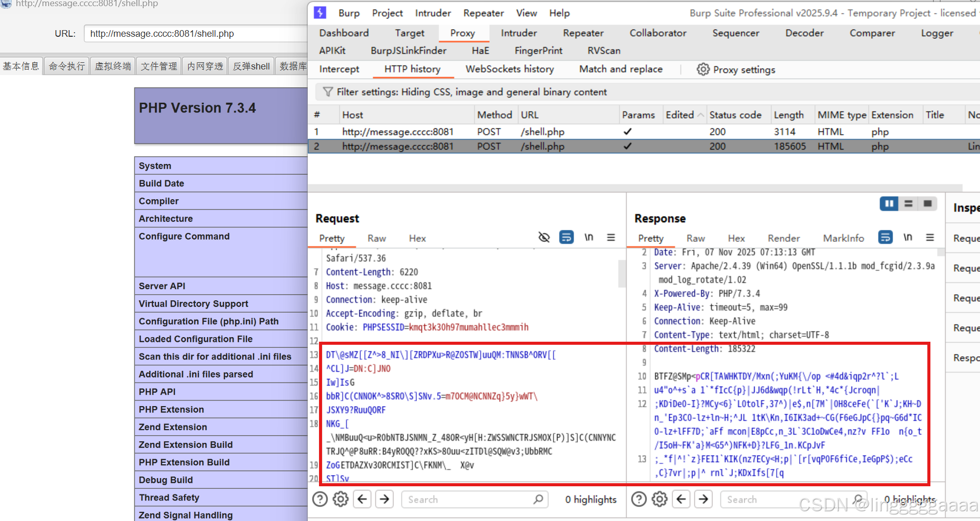Open search settings gear beside Request search
This screenshot has height=521, width=980.
pos(340,499)
